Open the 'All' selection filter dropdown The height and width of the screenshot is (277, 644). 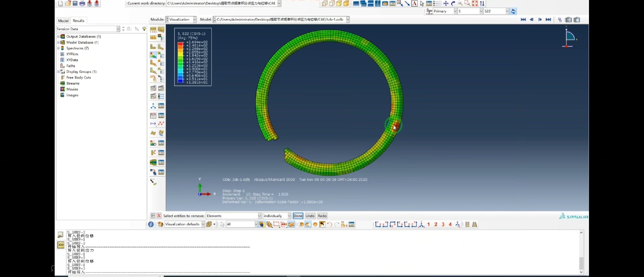256,224
